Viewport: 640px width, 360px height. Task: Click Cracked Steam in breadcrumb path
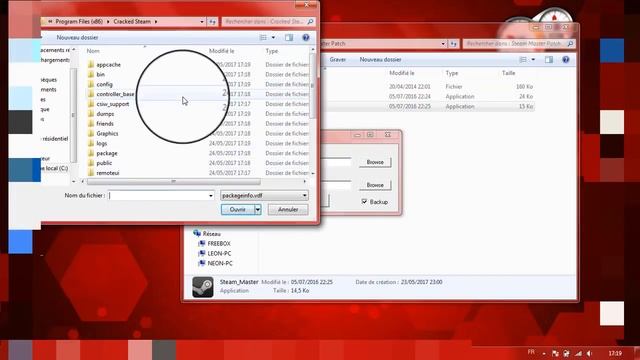coord(132,22)
